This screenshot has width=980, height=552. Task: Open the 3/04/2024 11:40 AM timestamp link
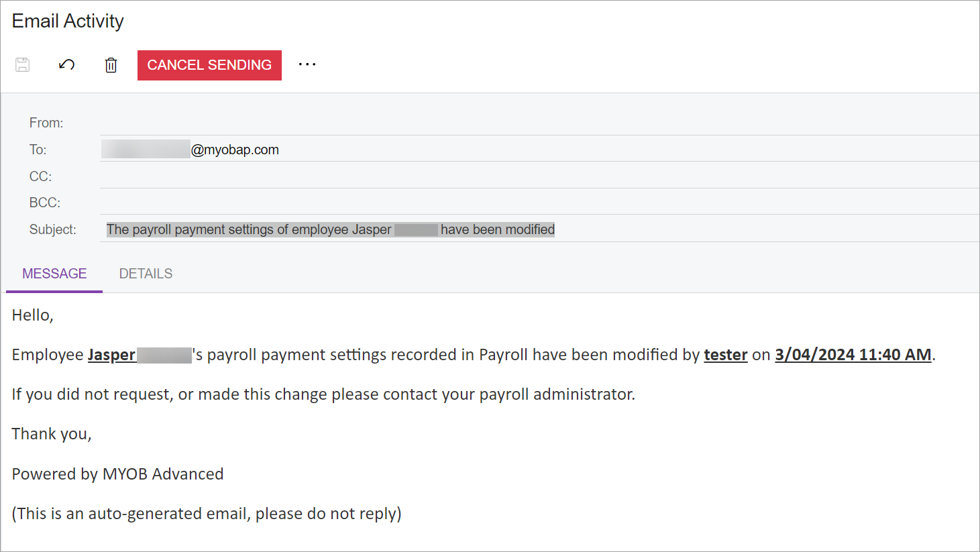click(853, 354)
